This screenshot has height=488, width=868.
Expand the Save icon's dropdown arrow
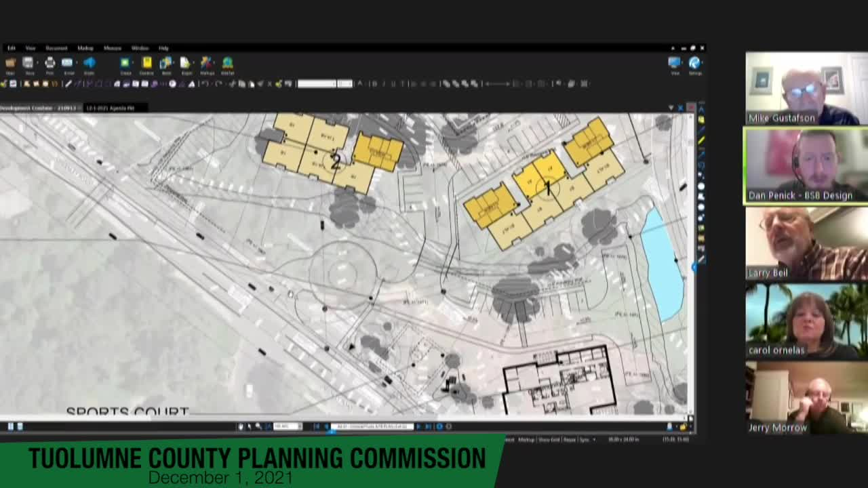36,61
